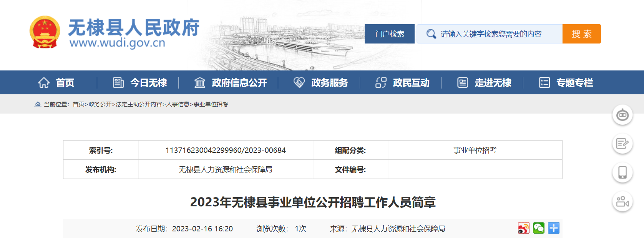Click the home icon beside 首页
Viewport: 644px width, 241px height.
point(44,82)
